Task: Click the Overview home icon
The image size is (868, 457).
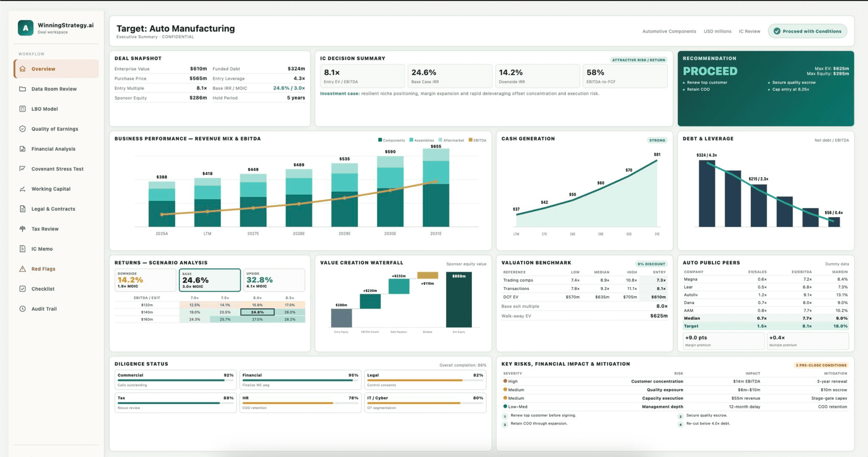Action: coord(22,69)
